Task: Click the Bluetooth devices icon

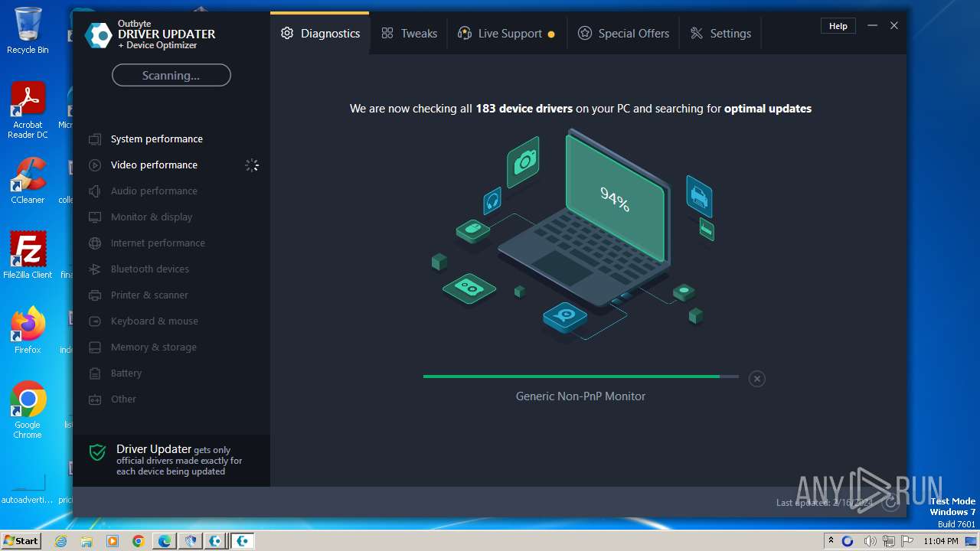Action: pyautogui.click(x=95, y=269)
